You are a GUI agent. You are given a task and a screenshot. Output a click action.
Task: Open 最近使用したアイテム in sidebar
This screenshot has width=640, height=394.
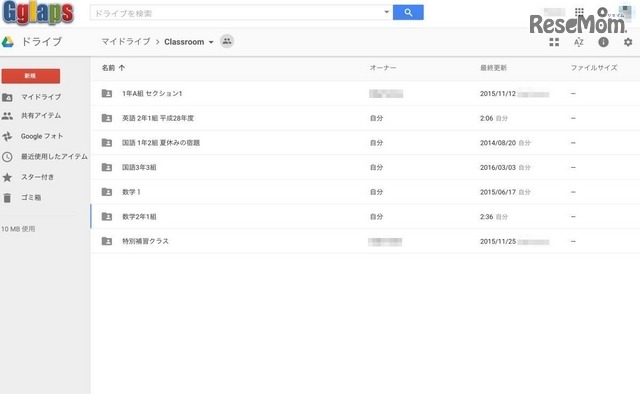[54, 157]
